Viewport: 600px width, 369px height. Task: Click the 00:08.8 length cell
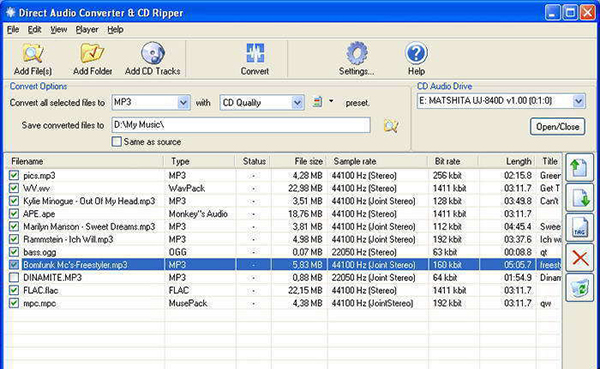518,252
